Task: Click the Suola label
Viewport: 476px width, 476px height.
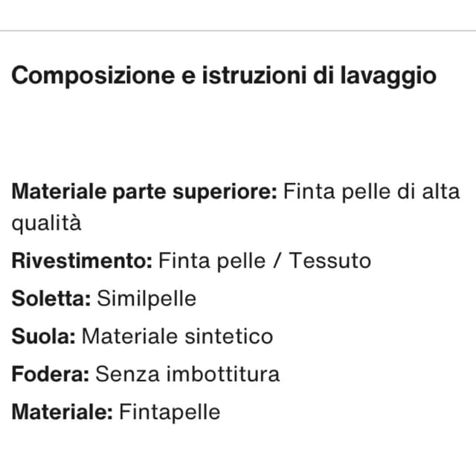Action: coord(43,336)
